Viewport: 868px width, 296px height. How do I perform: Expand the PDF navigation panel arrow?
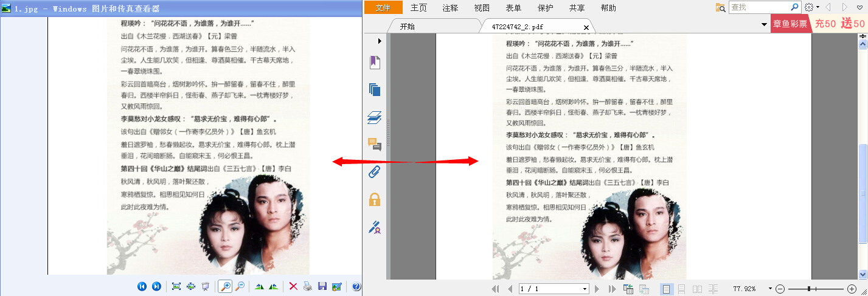point(380,41)
